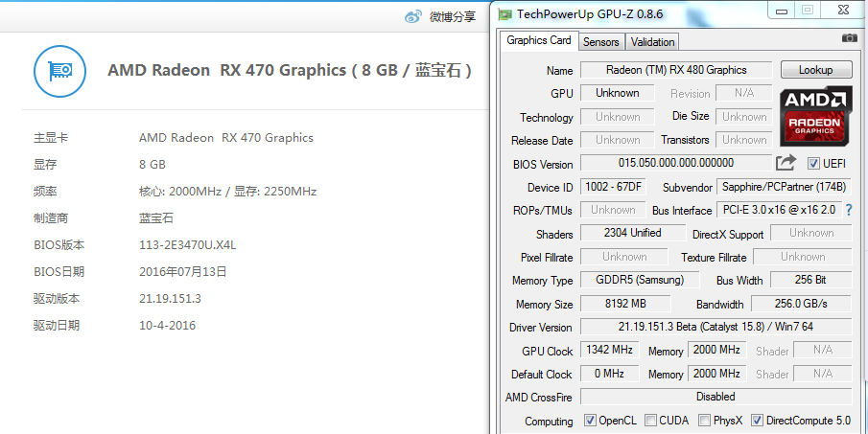
Task: Click the Pixel Fillrate Unknown field
Action: click(624, 257)
